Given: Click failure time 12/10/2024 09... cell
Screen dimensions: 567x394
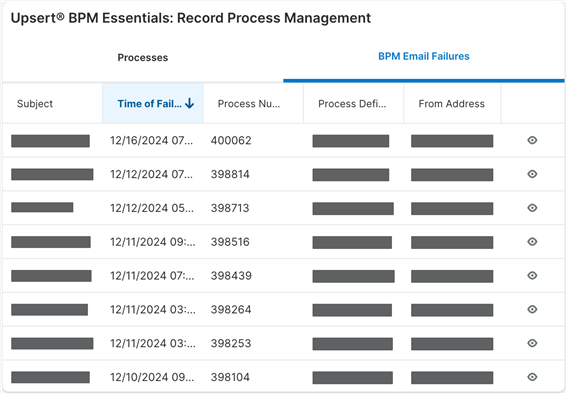Looking at the screenshot, I should pyautogui.click(x=152, y=377).
